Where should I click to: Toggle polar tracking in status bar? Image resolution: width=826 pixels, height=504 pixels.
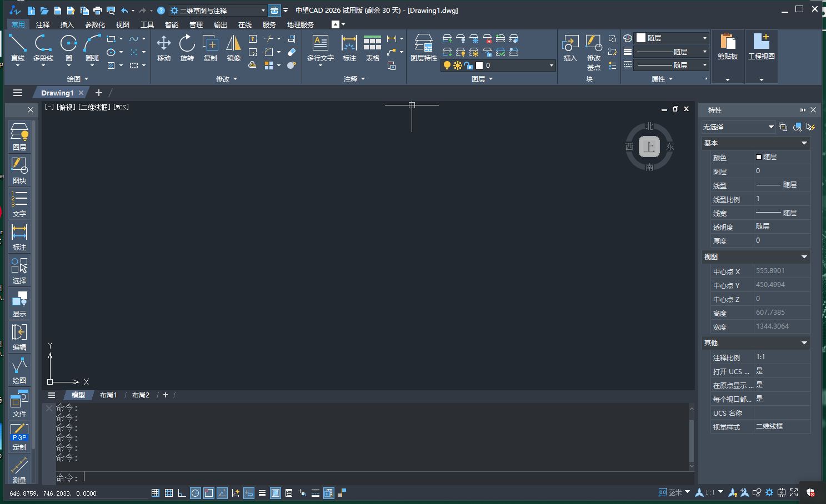point(196,493)
